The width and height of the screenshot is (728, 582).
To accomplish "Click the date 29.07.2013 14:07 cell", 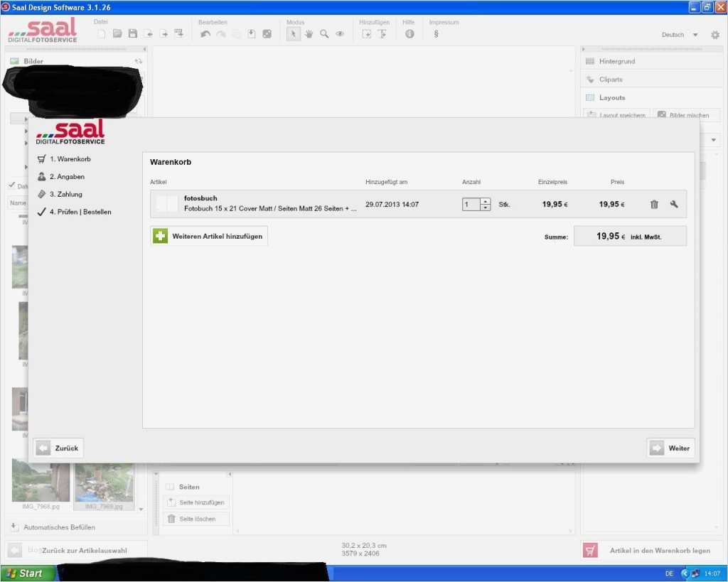I will click(392, 204).
